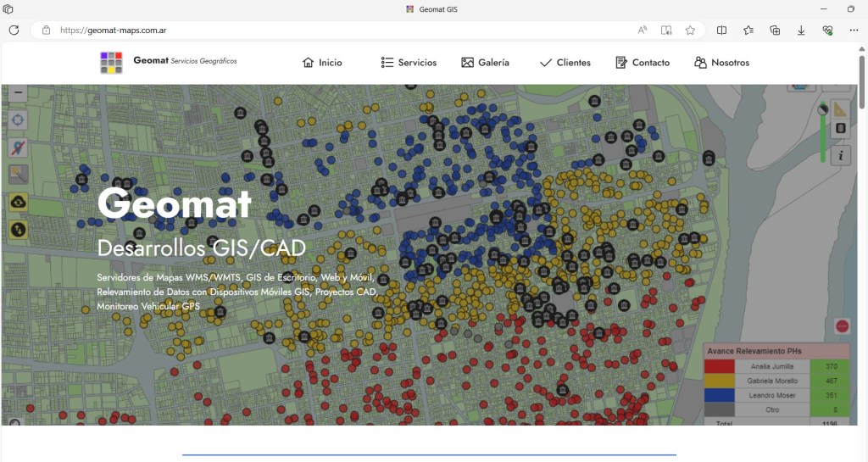Select the triangle ruler measure tool
Image resolution: width=868 pixels, height=462 pixels.
click(x=840, y=109)
